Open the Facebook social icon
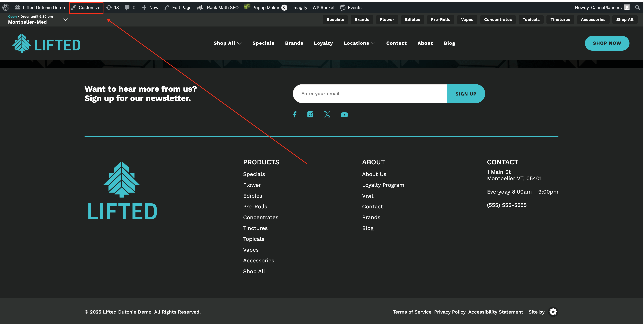644x324 pixels. [294, 115]
